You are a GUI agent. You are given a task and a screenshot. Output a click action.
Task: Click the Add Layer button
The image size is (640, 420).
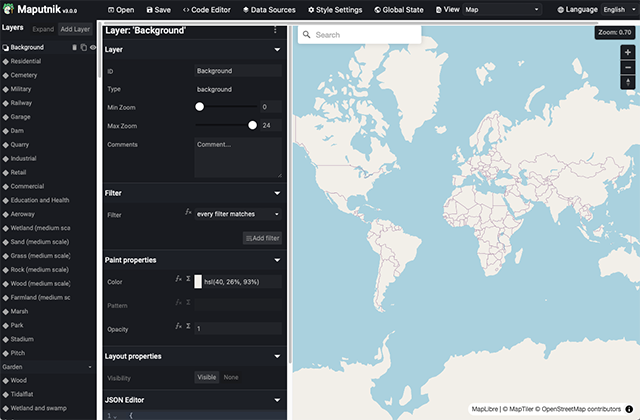(75, 29)
